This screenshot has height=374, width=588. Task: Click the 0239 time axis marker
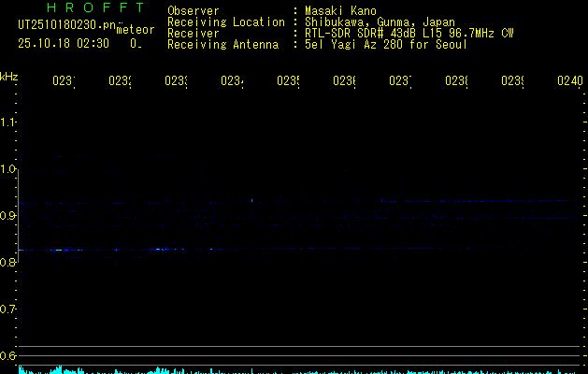point(512,81)
